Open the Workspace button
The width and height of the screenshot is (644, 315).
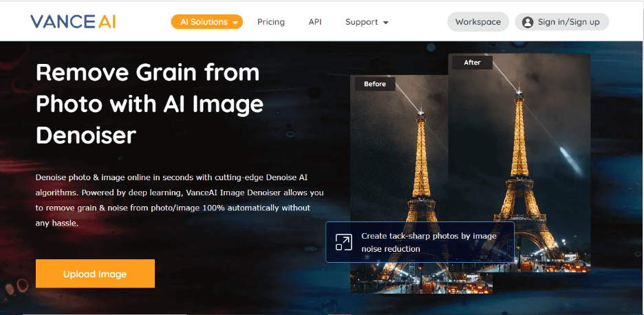click(x=478, y=22)
